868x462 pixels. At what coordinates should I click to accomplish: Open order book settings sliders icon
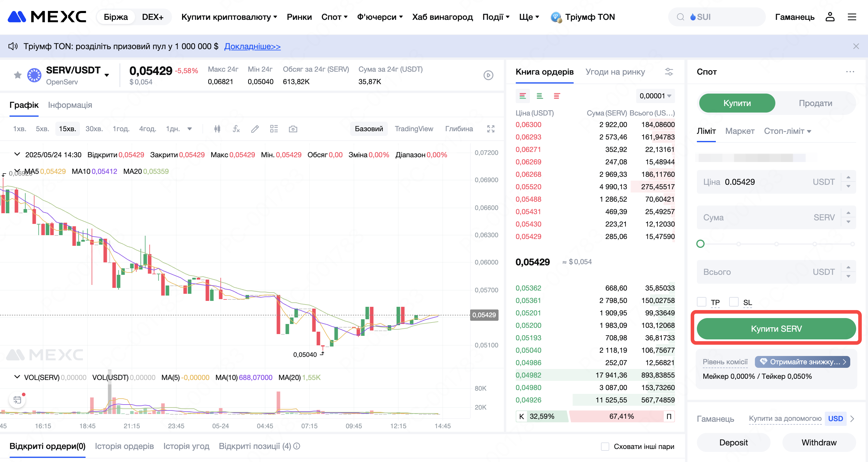[x=668, y=72]
